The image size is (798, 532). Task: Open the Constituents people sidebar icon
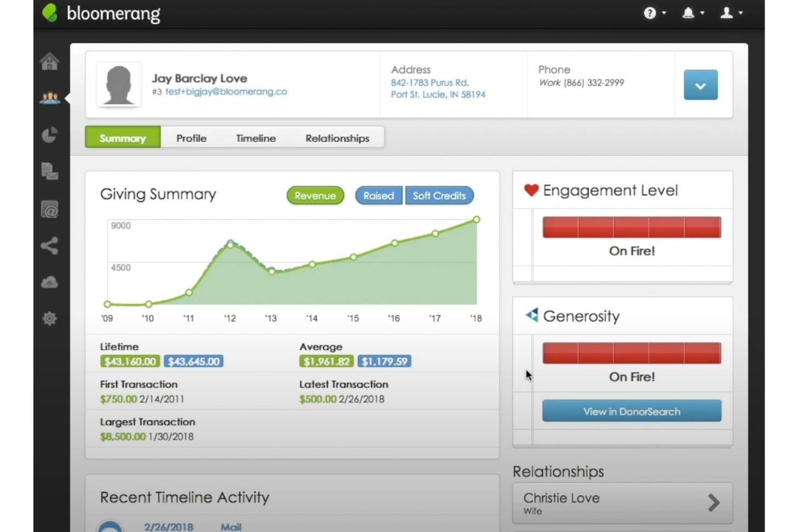pyautogui.click(x=50, y=98)
